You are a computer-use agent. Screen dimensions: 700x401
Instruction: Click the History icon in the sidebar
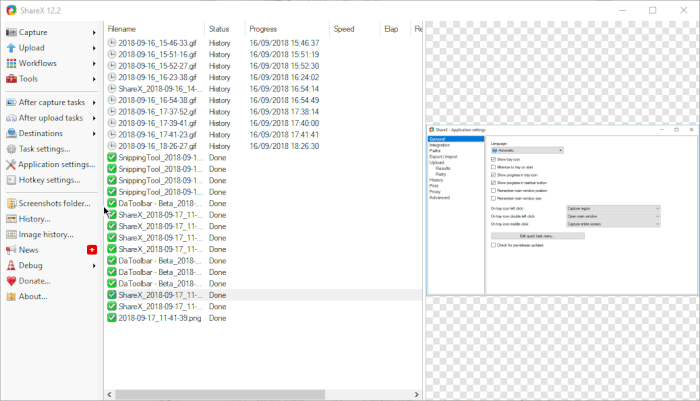click(11, 219)
